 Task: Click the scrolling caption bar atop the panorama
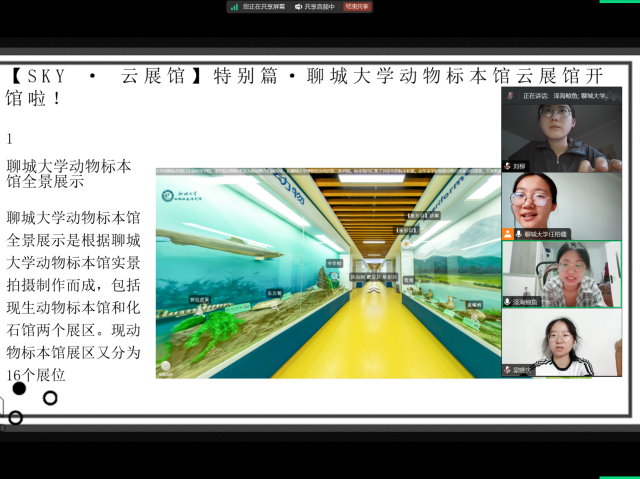(x=328, y=171)
